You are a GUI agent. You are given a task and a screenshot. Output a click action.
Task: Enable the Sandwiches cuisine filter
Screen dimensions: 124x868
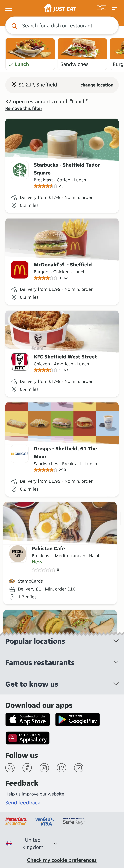point(82,54)
